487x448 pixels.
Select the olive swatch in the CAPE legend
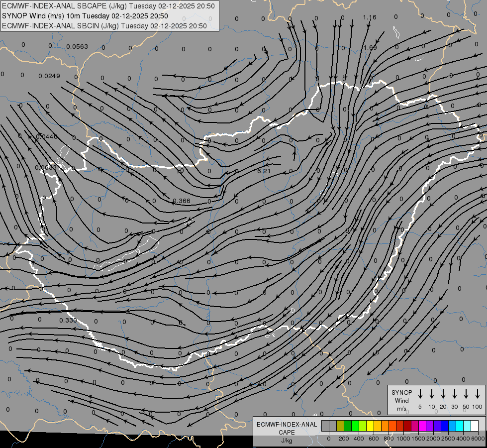point(340,426)
